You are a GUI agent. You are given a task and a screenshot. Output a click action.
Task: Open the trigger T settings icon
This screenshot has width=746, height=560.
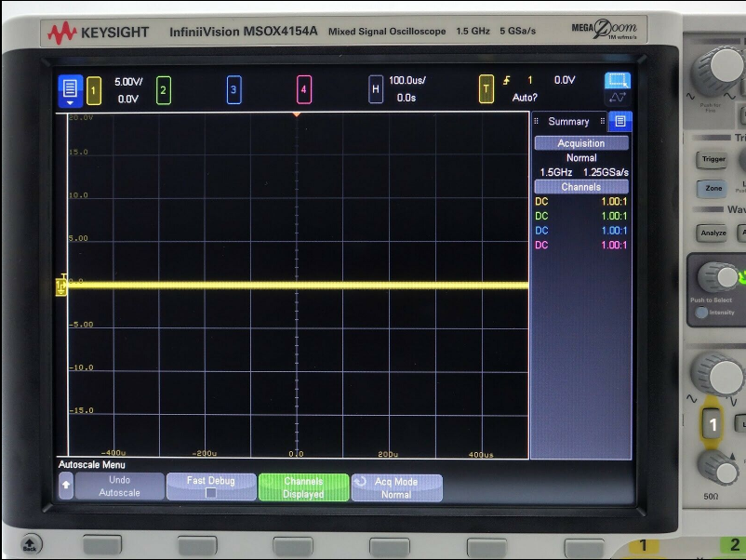click(486, 90)
